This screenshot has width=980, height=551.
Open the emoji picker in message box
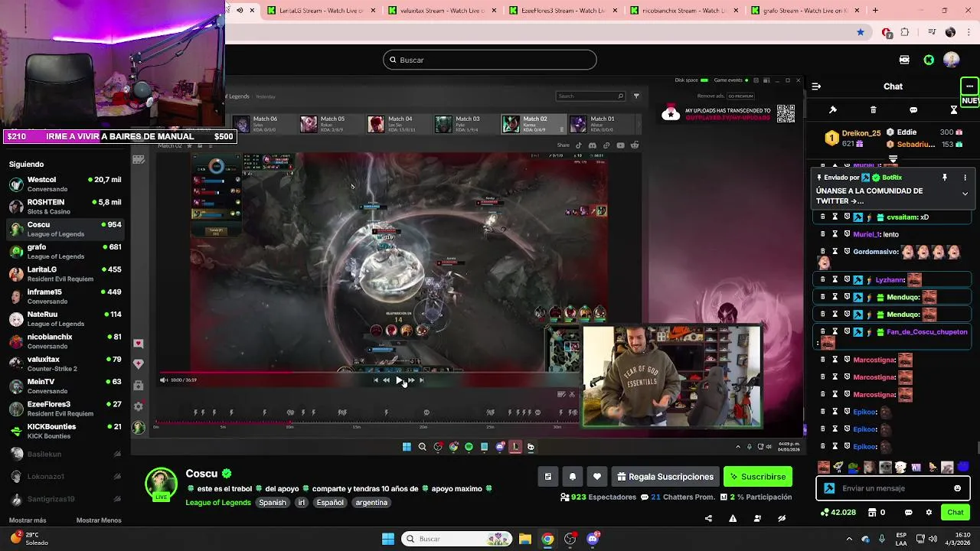957,488
